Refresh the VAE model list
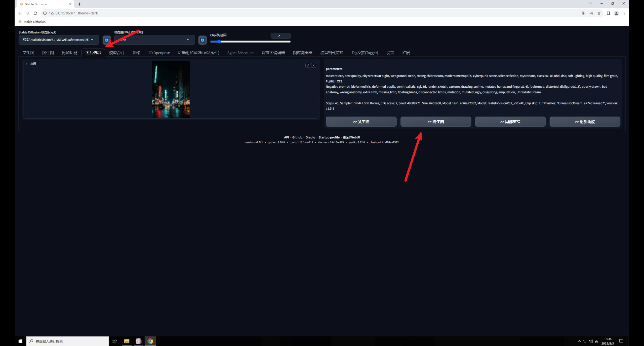Screen dimensions: 644x346 pos(203,40)
